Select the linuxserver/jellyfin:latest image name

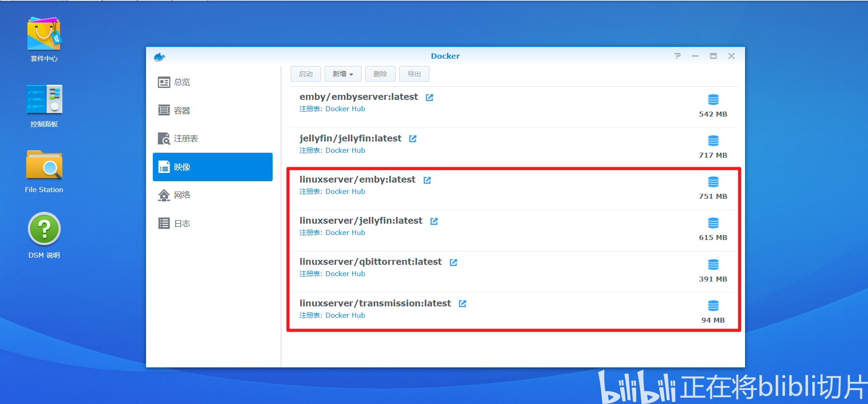click(361, 221)
